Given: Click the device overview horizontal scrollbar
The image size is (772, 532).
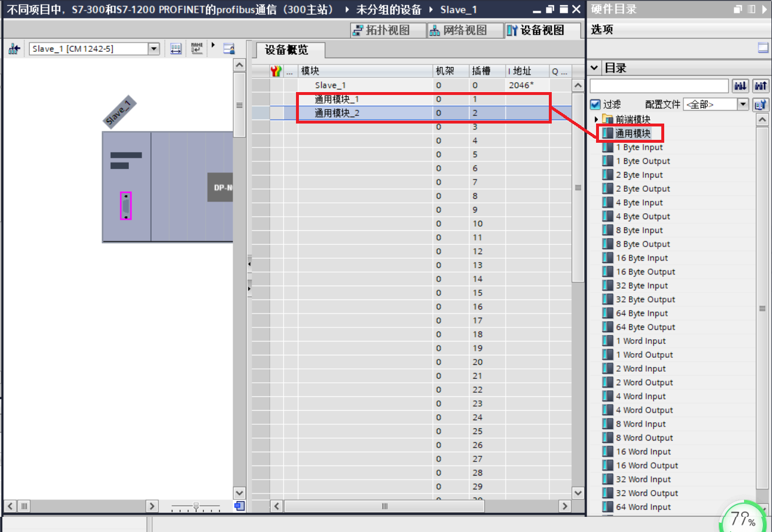Looking at the screenshot, I should (385, 506).
